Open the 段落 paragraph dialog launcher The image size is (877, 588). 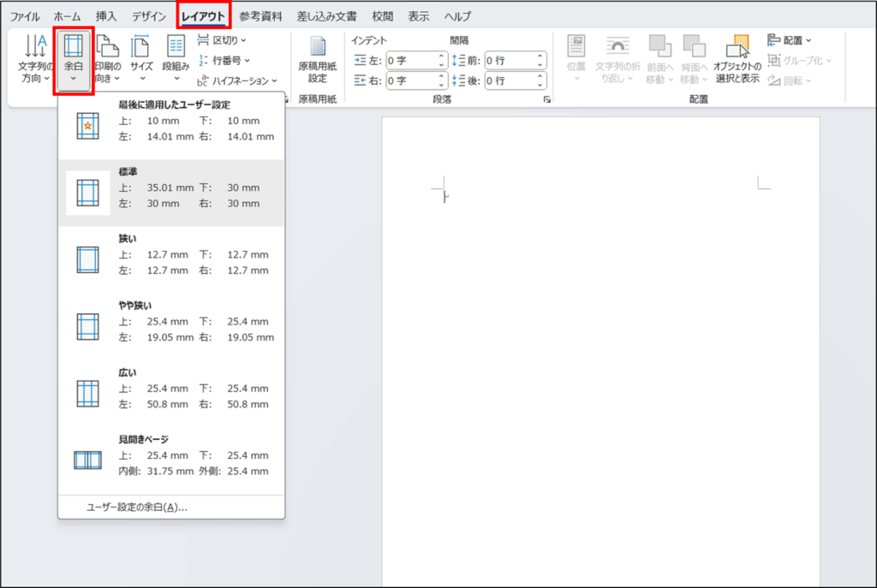(547, 99)
